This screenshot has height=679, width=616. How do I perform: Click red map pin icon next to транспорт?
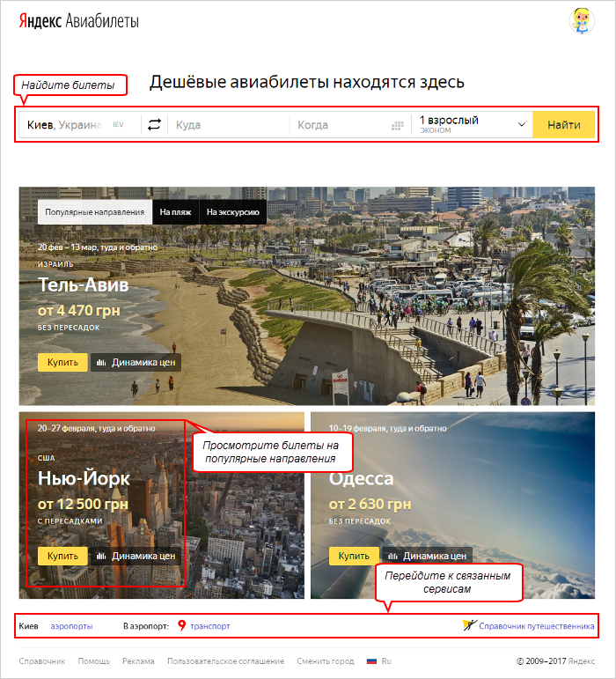point(181,625)
